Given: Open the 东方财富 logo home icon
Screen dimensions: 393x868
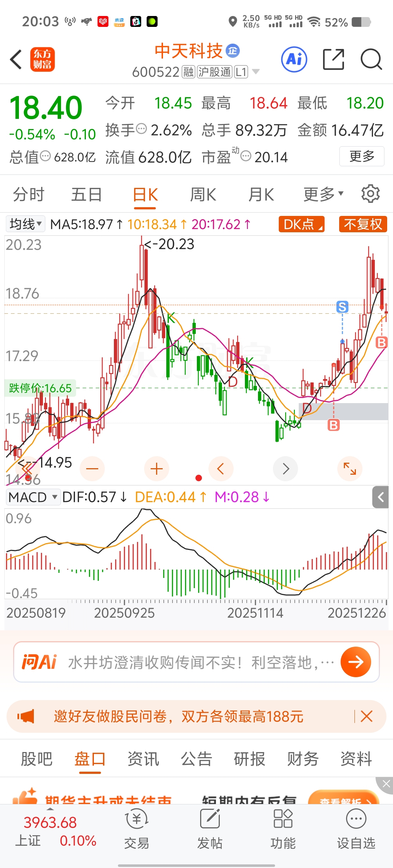Looking at the screenshot, I should click(x=42, y=59).
